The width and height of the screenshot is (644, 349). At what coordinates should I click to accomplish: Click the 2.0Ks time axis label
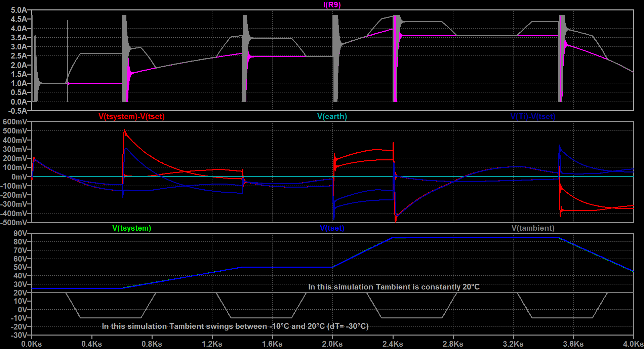(x=332, y=344)
